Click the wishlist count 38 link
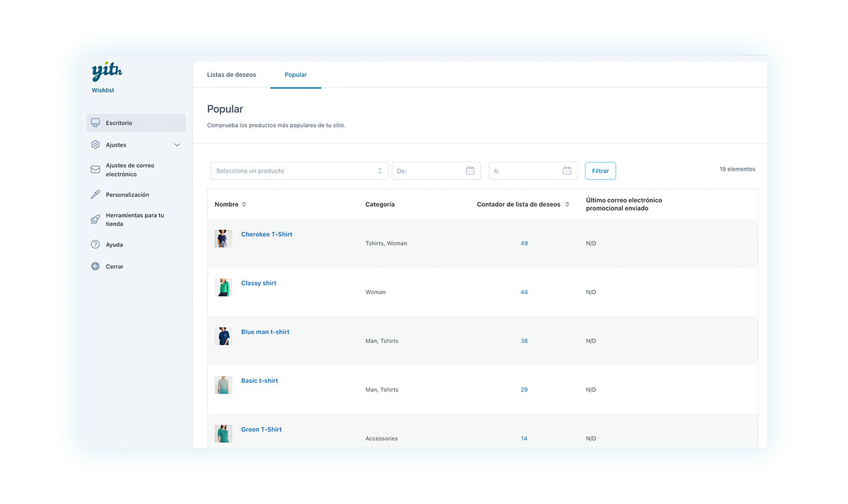This screenshot has height=504, width=848. 524,341
